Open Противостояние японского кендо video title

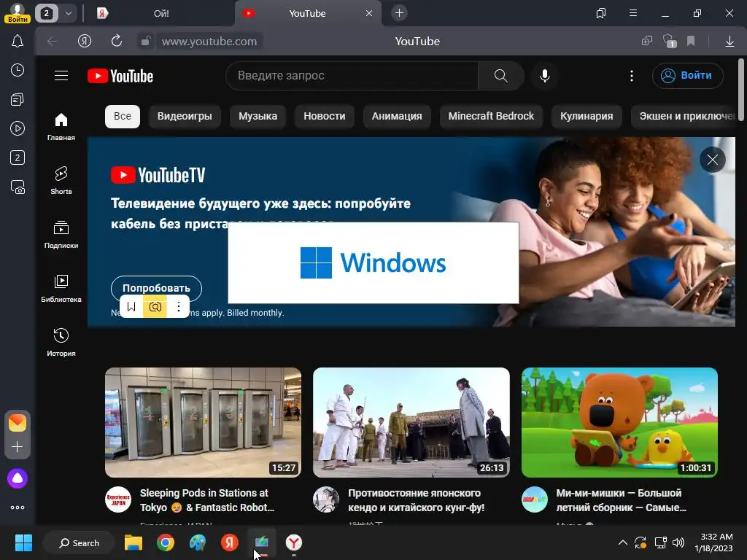coord(416,500)
